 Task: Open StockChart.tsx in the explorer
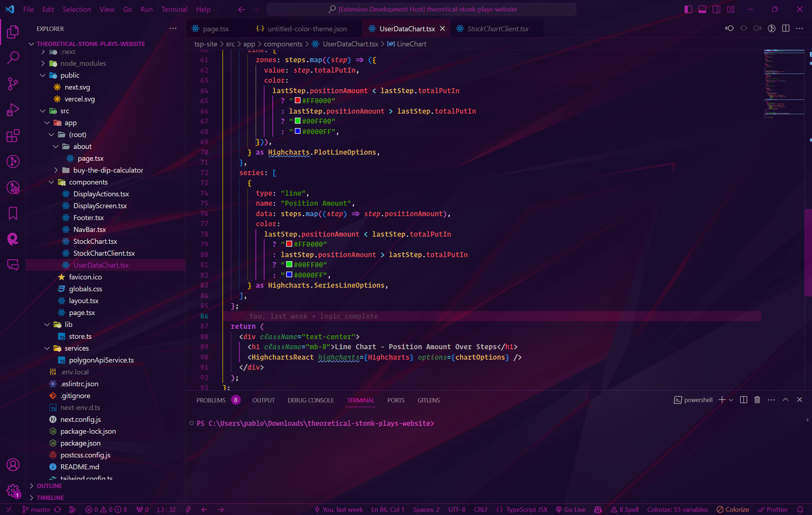(95, 241)
